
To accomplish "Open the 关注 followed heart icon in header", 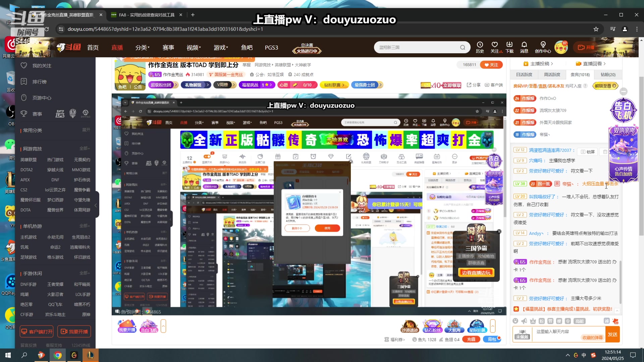I will point(495,47).
